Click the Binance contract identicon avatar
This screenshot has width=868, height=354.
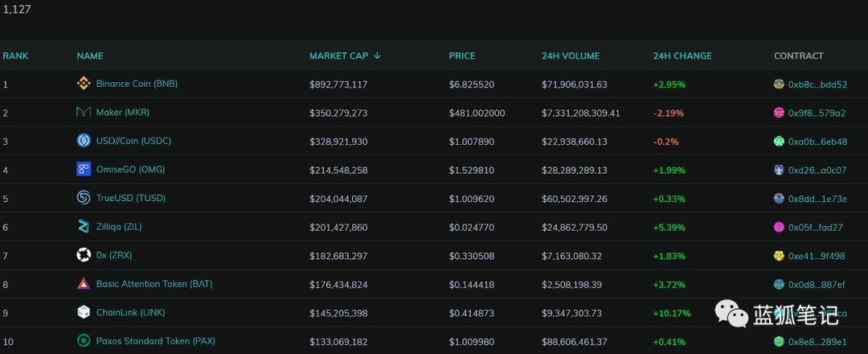(779, 84)
